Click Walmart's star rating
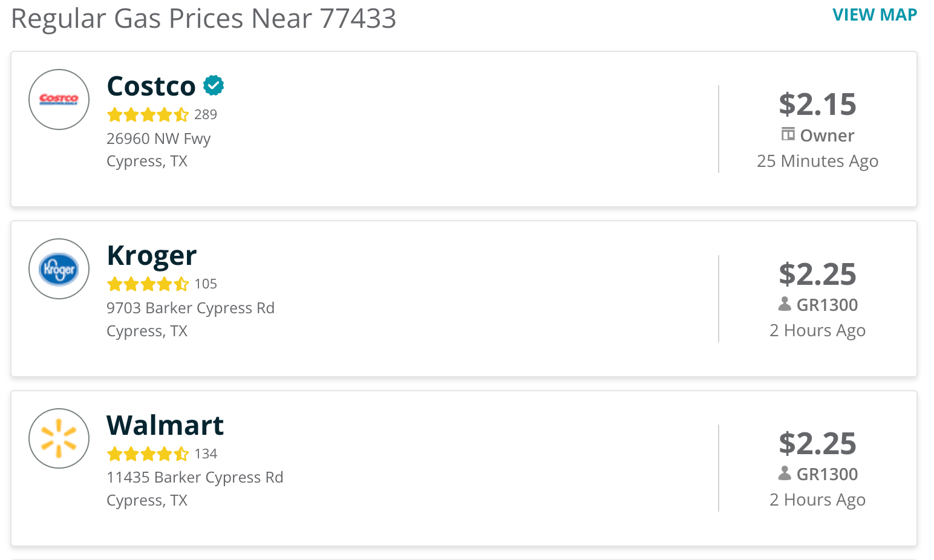Screen dimensions: 934x560 tap(148, 454)
